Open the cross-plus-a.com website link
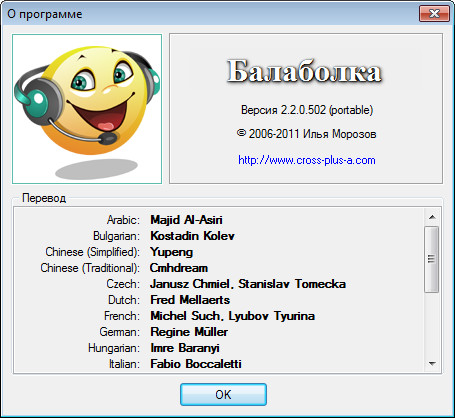The image size is (455, 418). 307,160
